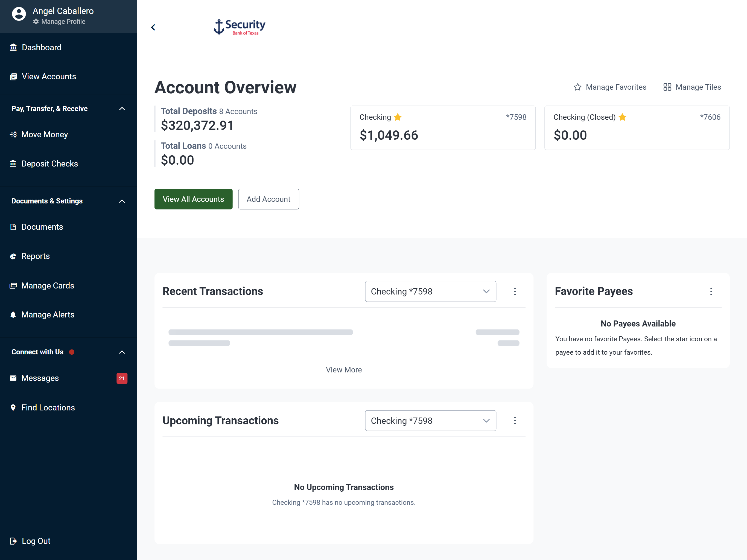Click the Upcoming Transactions title
Image resolution: width=747 pixels, height=560 pixels.
tap(221, 421)
